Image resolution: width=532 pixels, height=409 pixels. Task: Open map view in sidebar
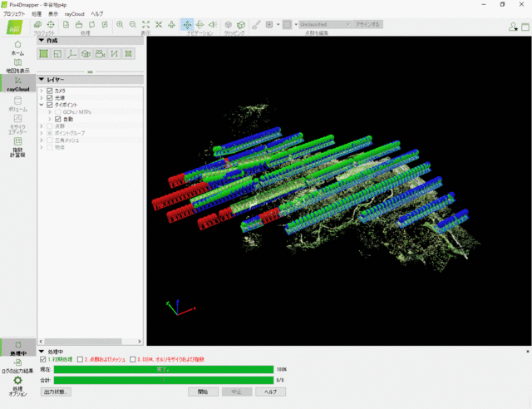click(x=17, y=66)
